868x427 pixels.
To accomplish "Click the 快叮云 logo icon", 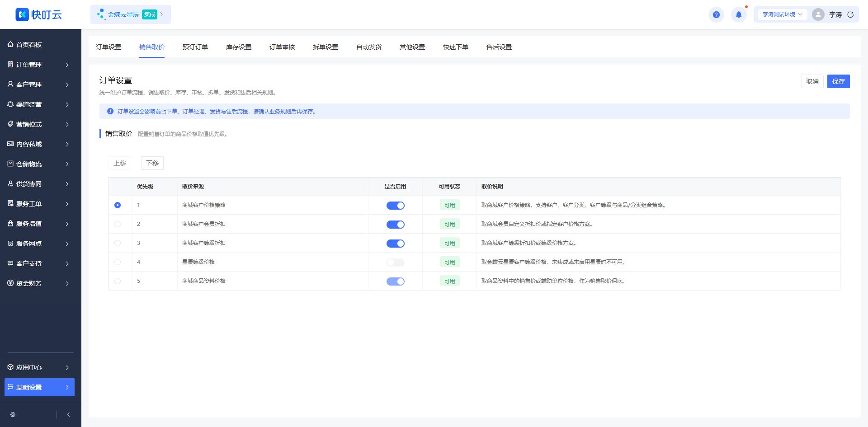I will click(x=22, y=14).
